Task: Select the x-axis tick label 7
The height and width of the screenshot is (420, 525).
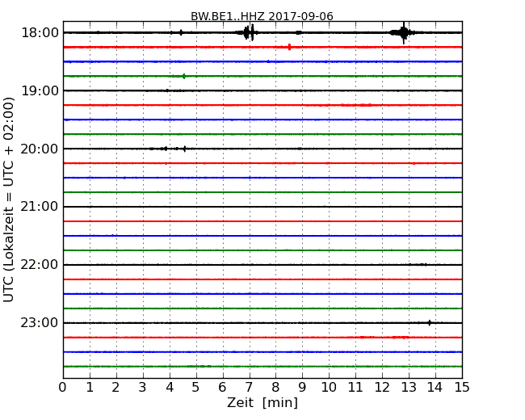Action: point(249,388)
